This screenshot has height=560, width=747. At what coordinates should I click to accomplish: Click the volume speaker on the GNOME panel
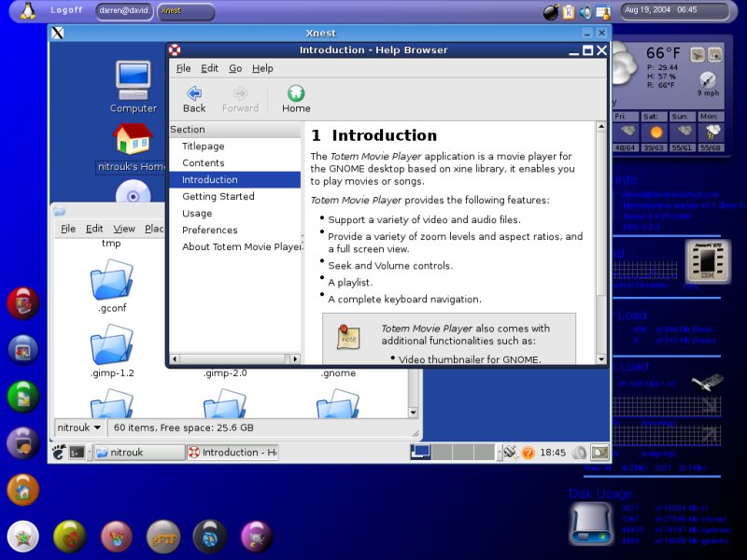(579, 453)
